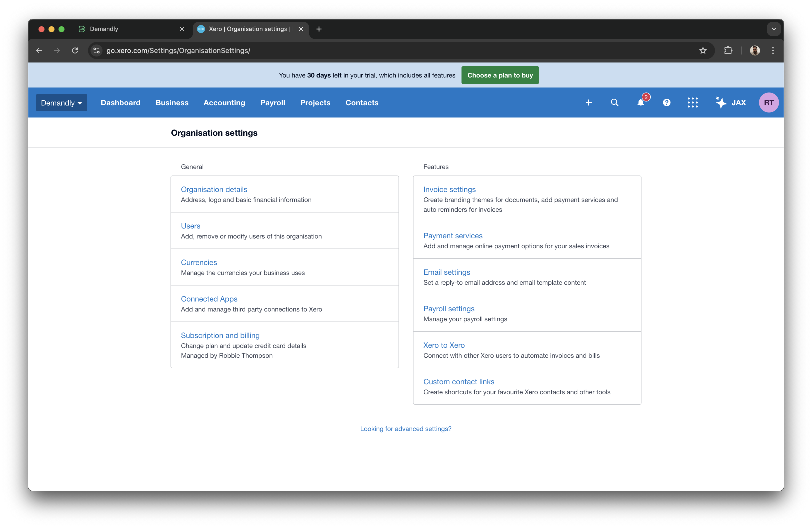Bookmark this page with the star icon
Image resolution: width=812 pixels, height=528 pixels.
(x=703, y=50)
